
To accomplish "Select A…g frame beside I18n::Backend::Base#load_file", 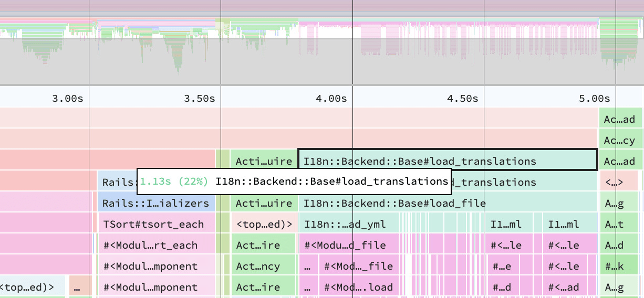I will (619, 203).
